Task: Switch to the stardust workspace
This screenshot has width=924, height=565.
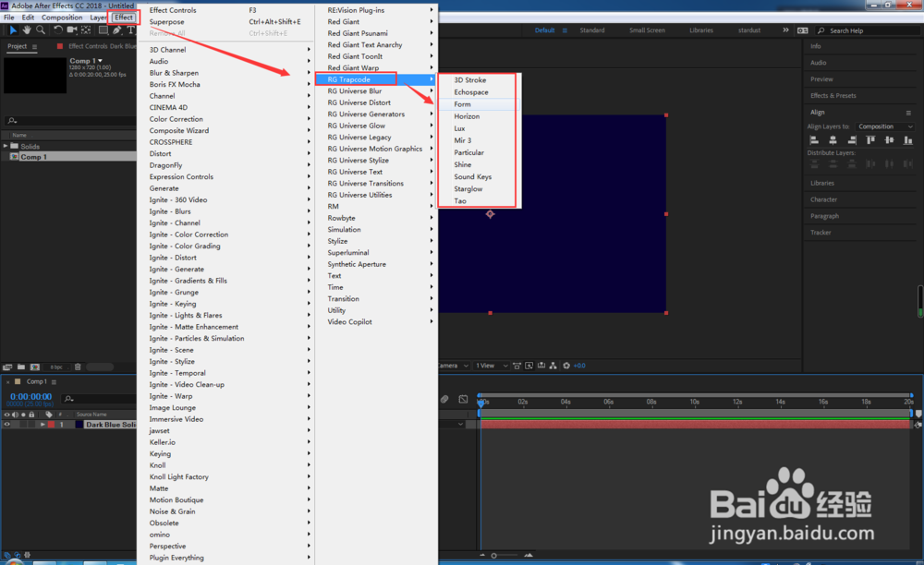Action: coord(749,30)
